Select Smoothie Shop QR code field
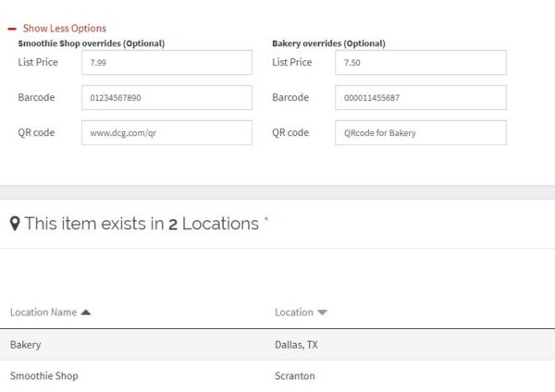This screenshot has width=555, height=392. click(166, 133)
